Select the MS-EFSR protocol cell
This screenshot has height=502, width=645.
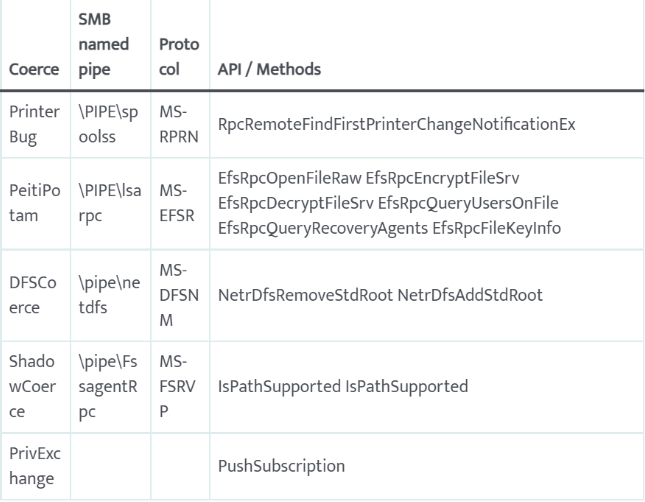[x=177, y=204]
